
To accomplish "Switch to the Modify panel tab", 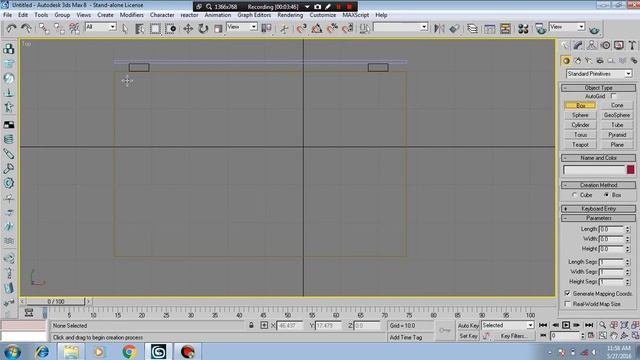I will (578, 45).
